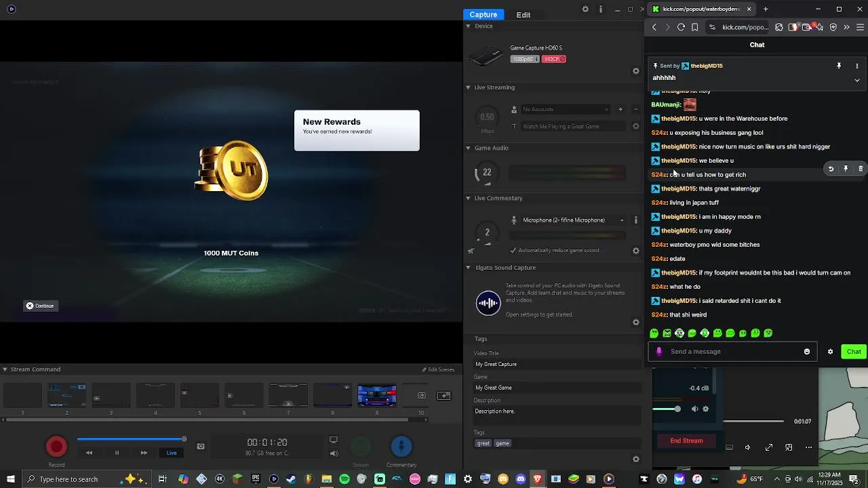Open the No Accounts dropdown
Screen dimensions: 868x488
click(565, 109)
